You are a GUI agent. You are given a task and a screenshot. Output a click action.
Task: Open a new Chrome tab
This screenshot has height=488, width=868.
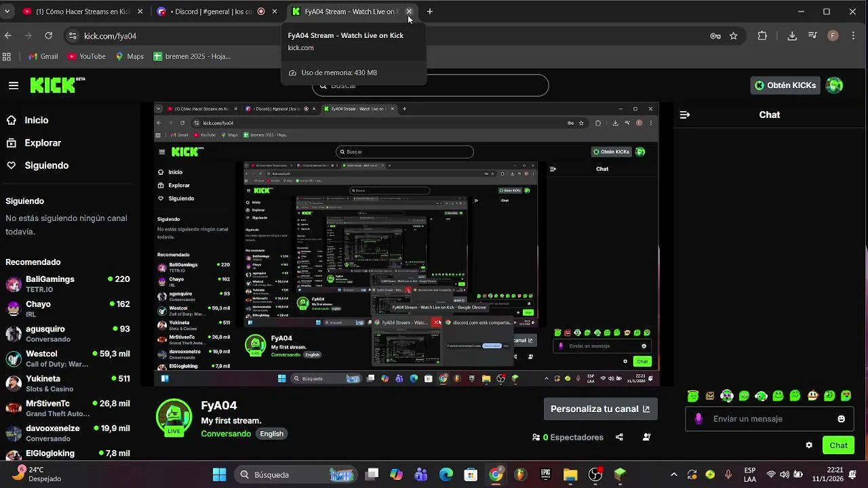pyautogui.click(x=430, y=12)
